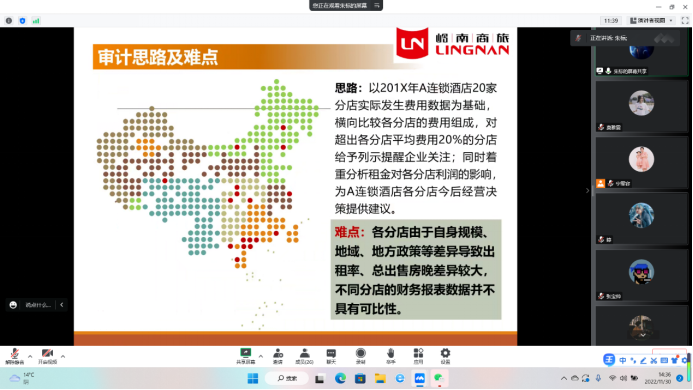The height and width of the screenshot is (390, 693).
Task: Open the notification center badge
Action: pos(680,379)
